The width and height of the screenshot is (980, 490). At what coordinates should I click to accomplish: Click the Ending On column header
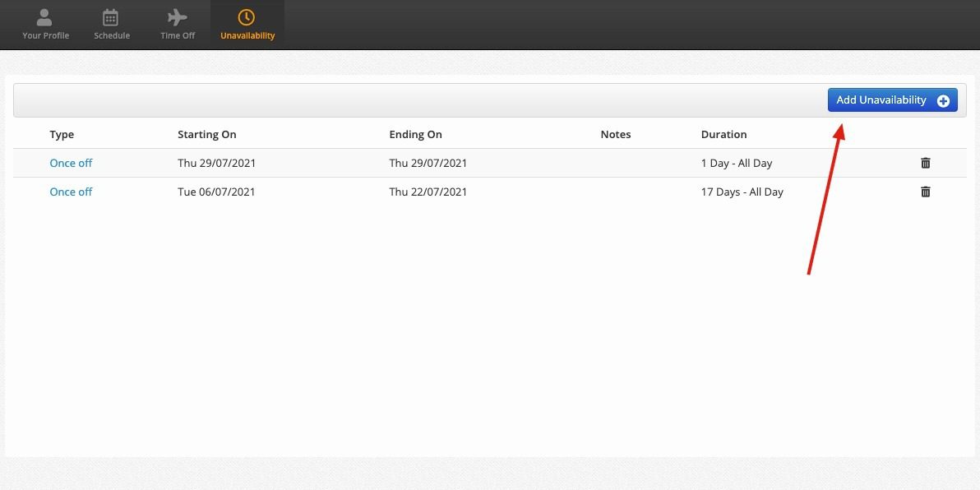point(416,134)
